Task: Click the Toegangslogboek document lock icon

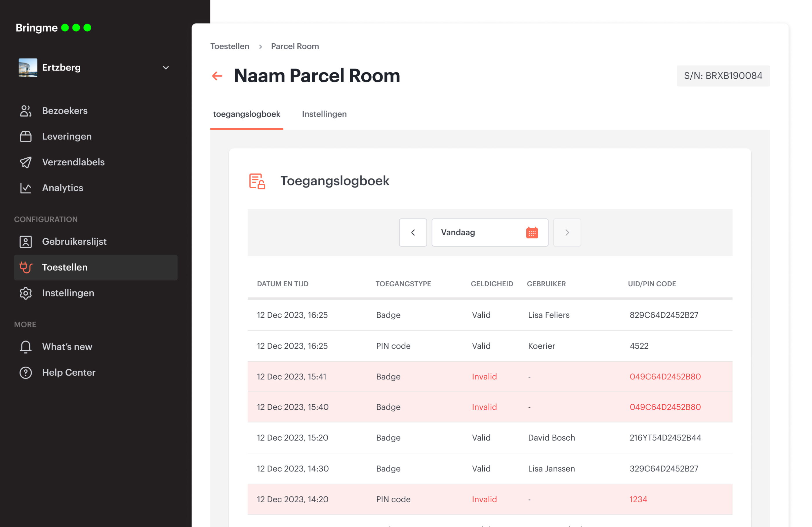Action: (257, 181)
